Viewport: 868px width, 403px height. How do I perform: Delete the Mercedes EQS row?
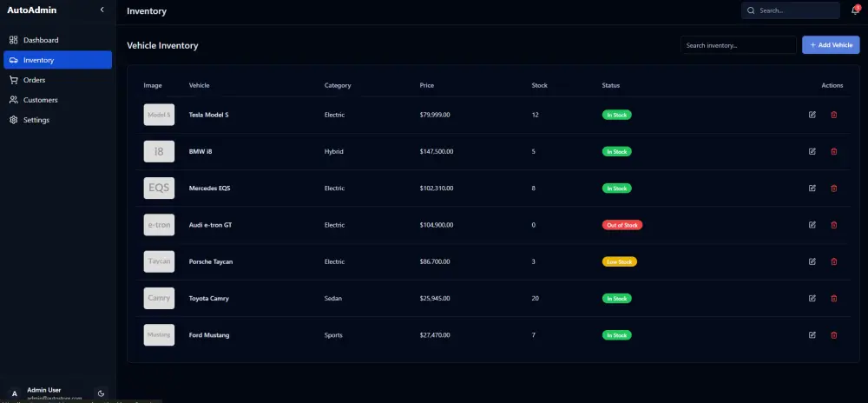(833, 188)
